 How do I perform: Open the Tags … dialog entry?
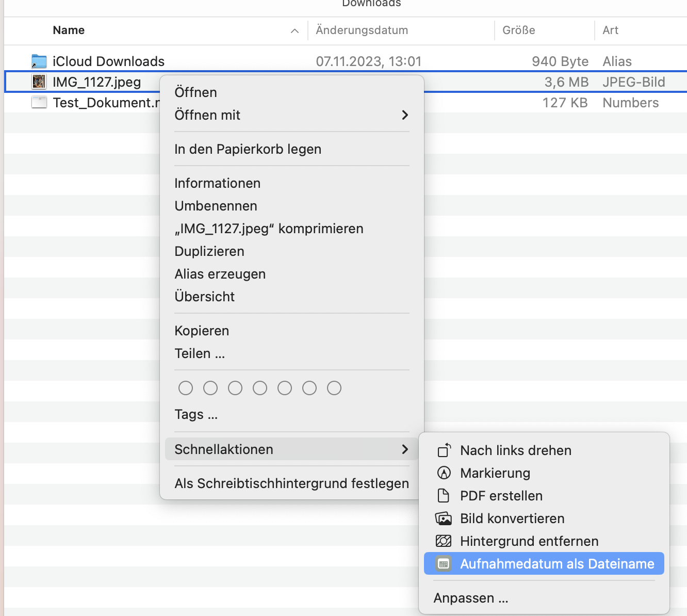click(196, 414)
